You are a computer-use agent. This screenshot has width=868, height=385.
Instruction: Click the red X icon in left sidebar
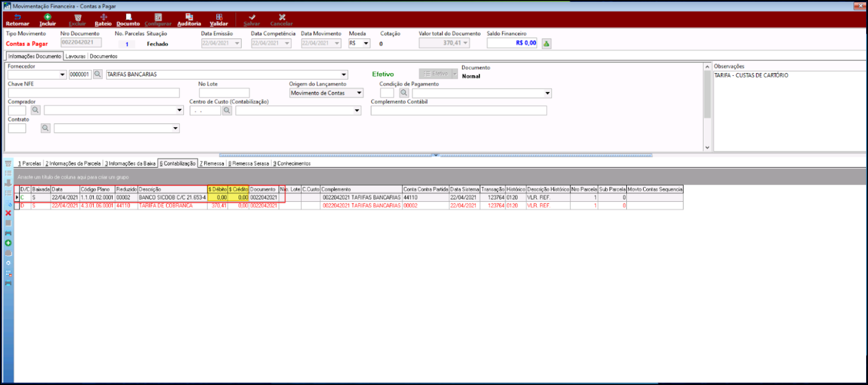(x=8, y=213)
